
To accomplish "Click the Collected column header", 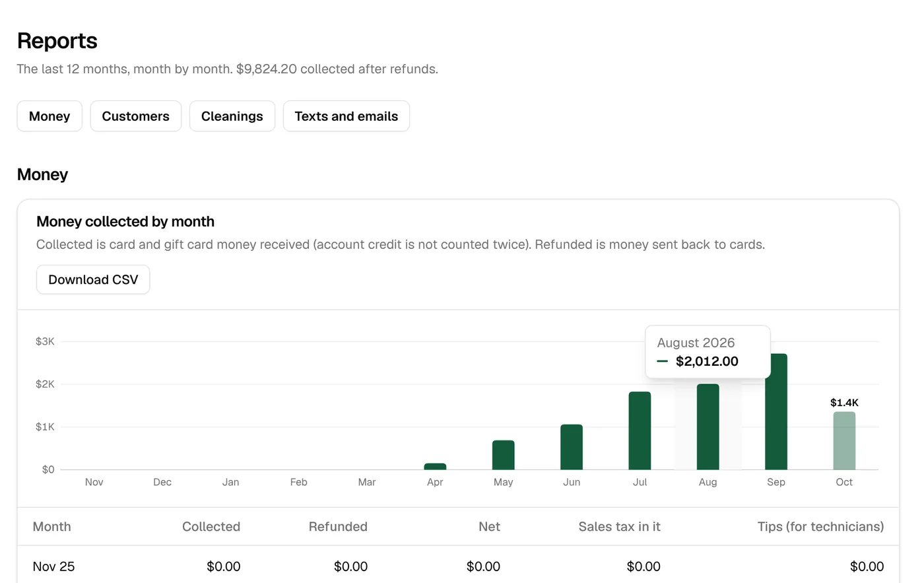I will (x=211, y=526).
